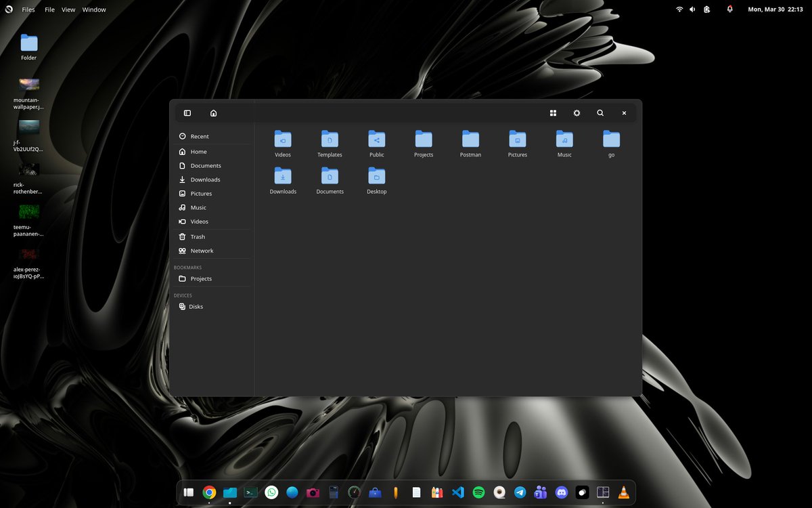Open the Network item in the sidebar
Viewport: 812px width, 508px height.
point(201,250)
